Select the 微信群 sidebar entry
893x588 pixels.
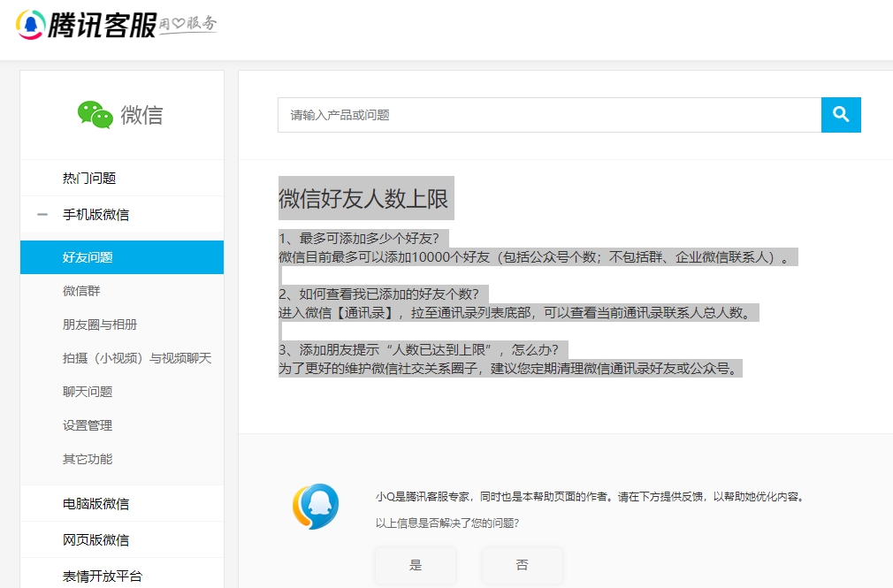click(122, 291)
